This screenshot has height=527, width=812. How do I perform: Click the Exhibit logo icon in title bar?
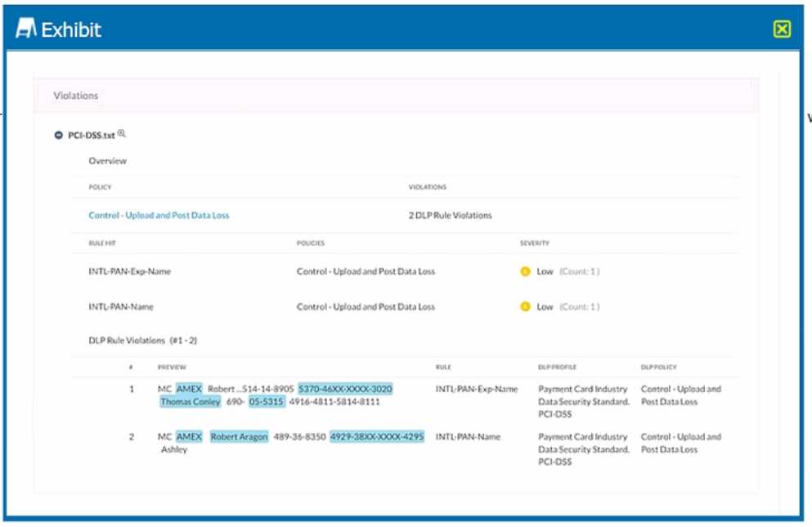pos(27,29)
